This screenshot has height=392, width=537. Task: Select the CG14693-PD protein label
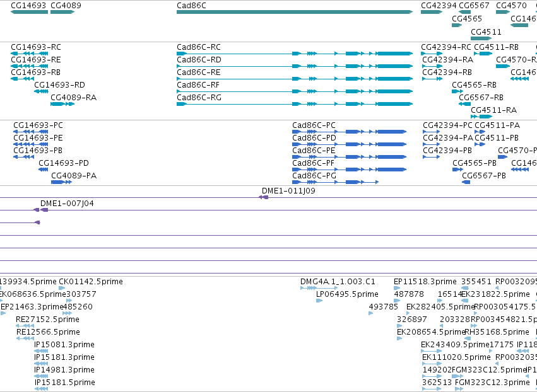click(x=64, y=163)
